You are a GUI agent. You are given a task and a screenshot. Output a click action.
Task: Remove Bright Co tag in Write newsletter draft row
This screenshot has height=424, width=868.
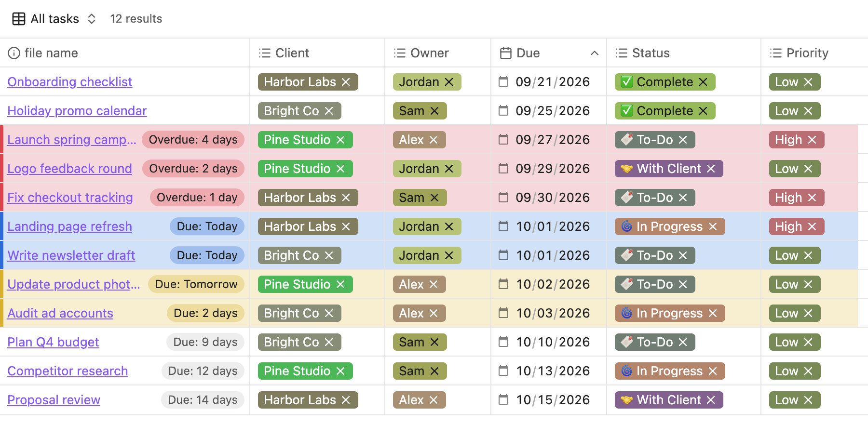(329, 255)
